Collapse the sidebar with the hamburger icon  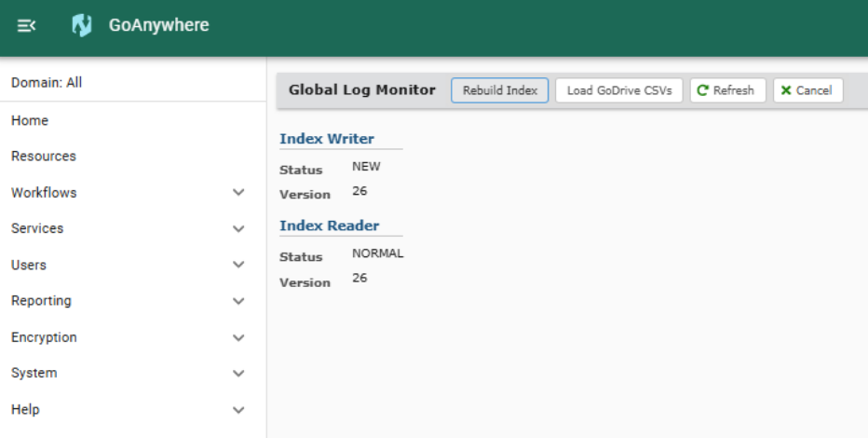click(x=26, y=25)
